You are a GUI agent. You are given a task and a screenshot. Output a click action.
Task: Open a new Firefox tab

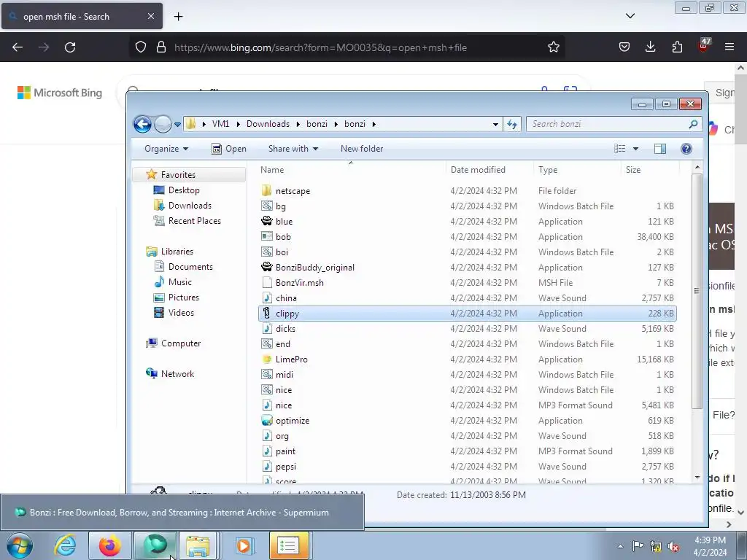point(178,17)
